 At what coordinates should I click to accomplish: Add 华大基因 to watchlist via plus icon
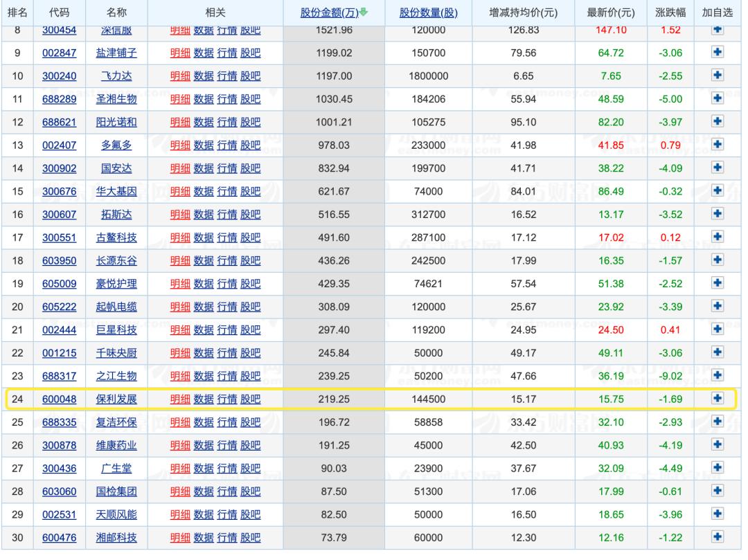coord(717,190)
